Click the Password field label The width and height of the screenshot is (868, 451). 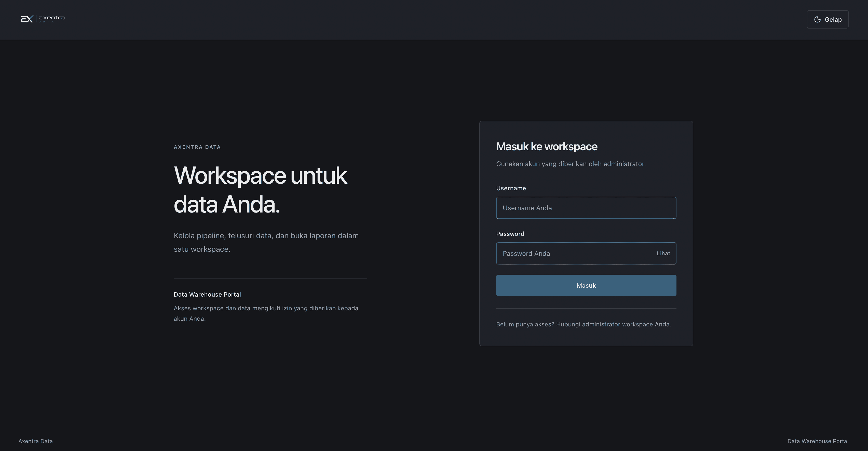coord(510,234)
